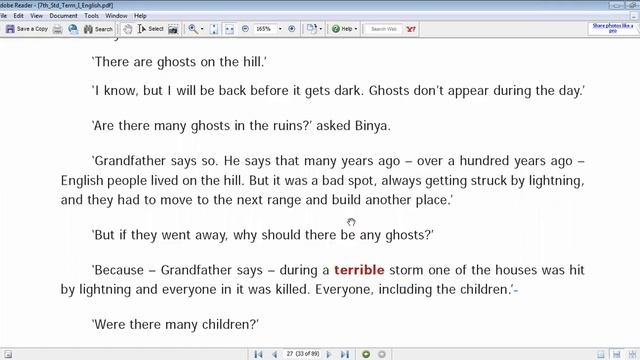Click the Zoom Out minus button
The image size is (640, 360).
coord(245,29)
